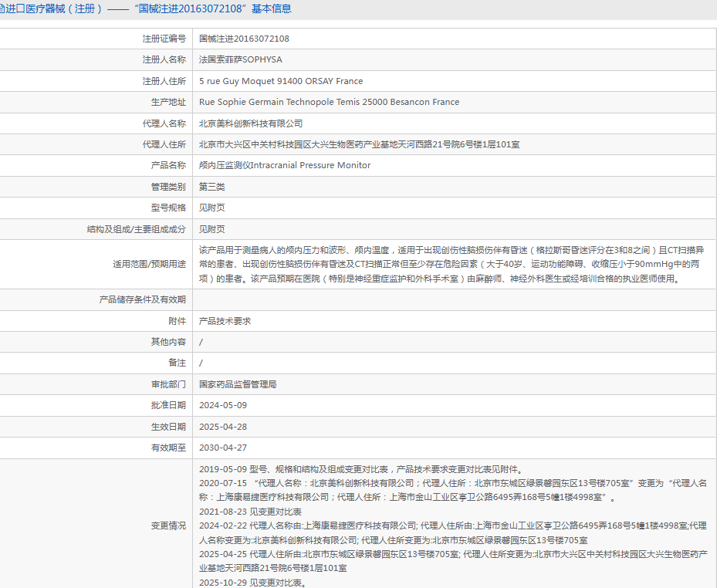Click the 代理人住所 label
Screen dimensions: 717x588
164,144
